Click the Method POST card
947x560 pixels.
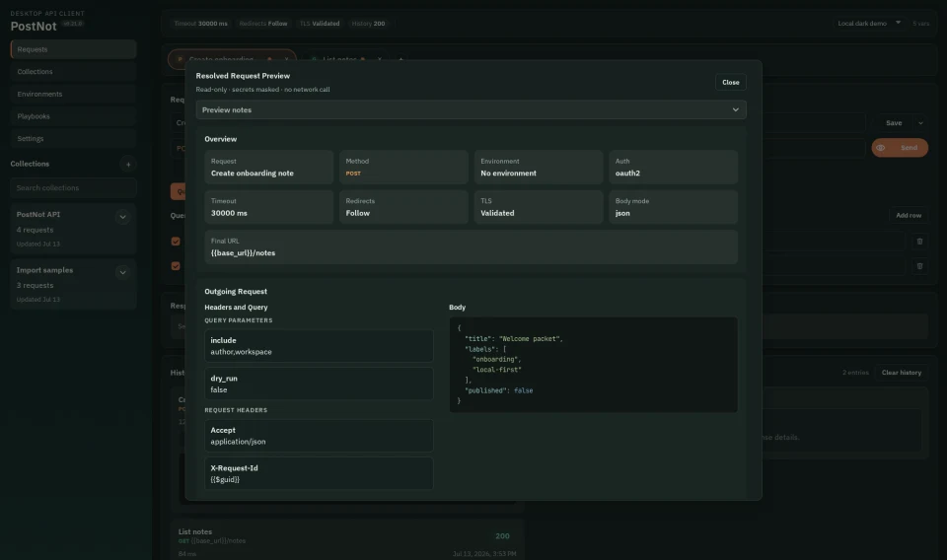(403, 168)
